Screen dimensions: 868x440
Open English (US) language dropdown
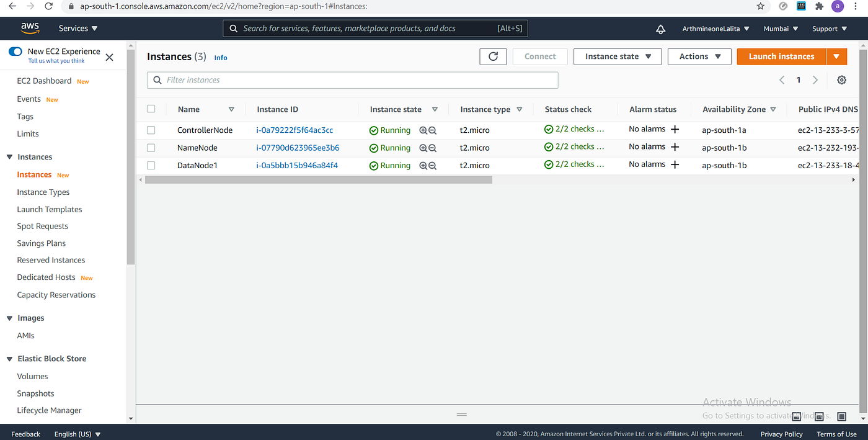click(77, 434)
